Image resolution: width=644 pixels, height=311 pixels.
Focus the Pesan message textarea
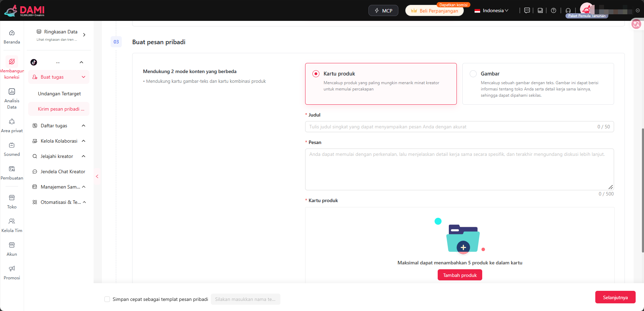460,169
